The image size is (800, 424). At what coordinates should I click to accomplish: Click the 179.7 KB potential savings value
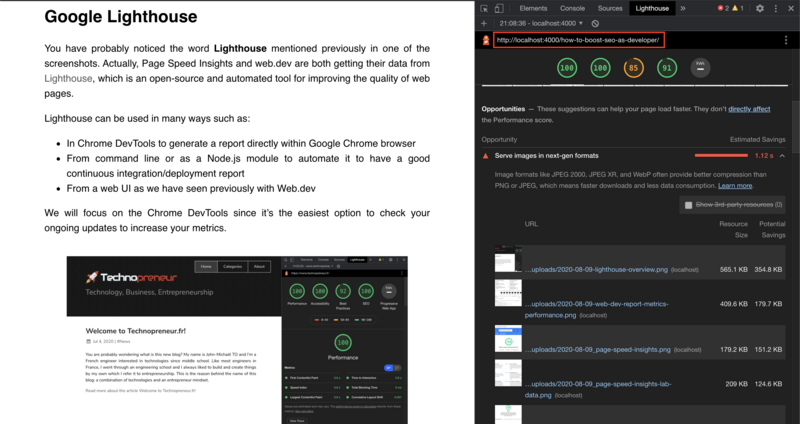(768, 304)
